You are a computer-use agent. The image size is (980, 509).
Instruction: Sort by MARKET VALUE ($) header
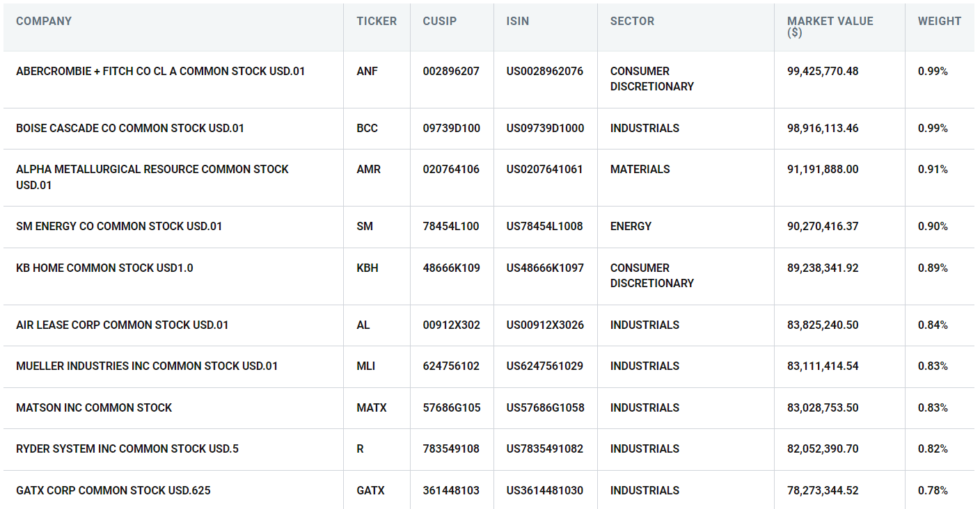[830, 26]
